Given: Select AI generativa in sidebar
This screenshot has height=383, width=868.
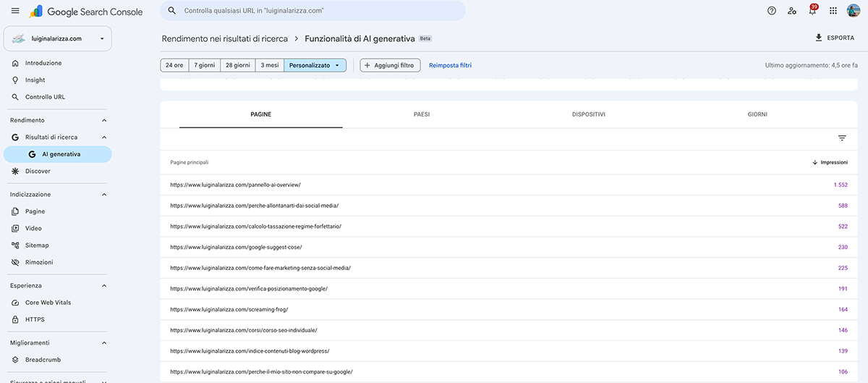Looking at the screenshot, I should 58,154.
